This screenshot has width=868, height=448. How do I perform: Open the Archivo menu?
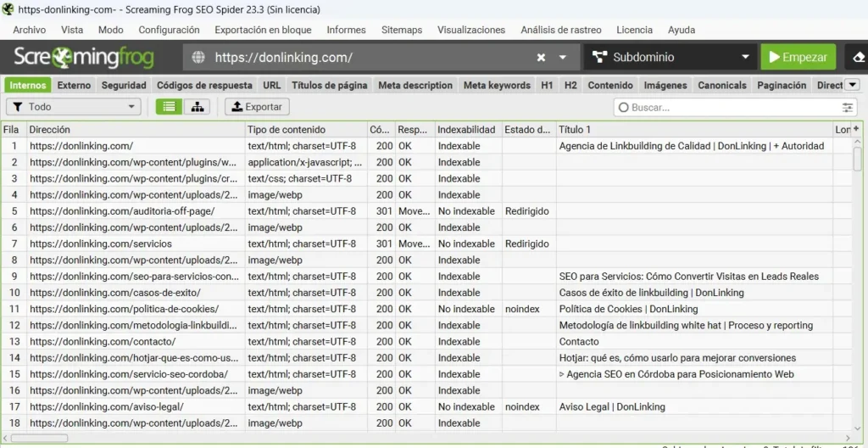coord(30,30)
